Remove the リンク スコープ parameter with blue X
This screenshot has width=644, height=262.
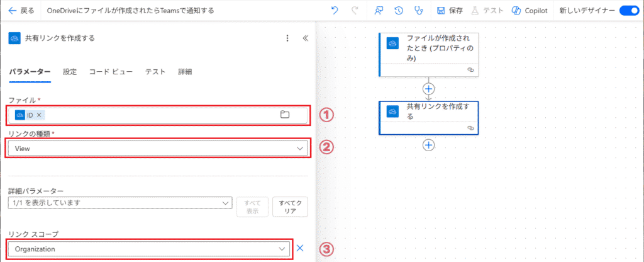tap(300, 248)
